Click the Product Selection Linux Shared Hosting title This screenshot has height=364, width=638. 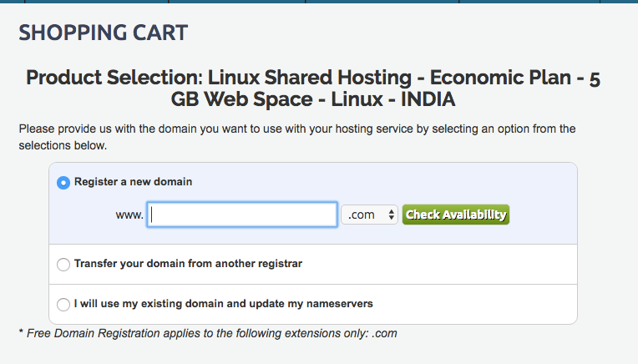[x=313, y=88]
